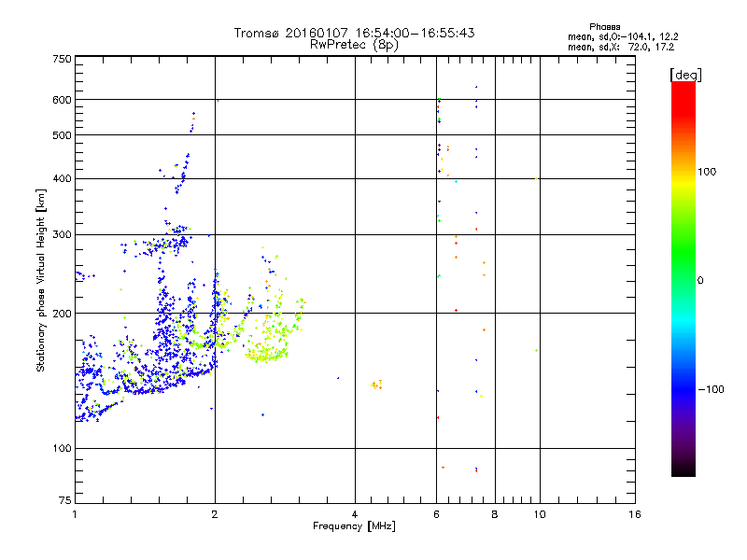747x560 pixels.
Task: Pick the black bottom of the colorbar
Action: [x=684, y=470]
